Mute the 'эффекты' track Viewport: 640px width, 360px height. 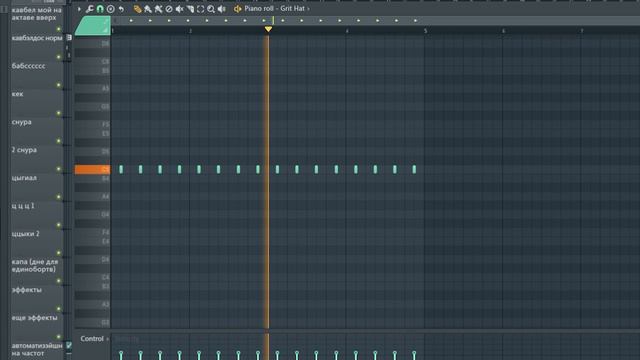coord(58,309)
